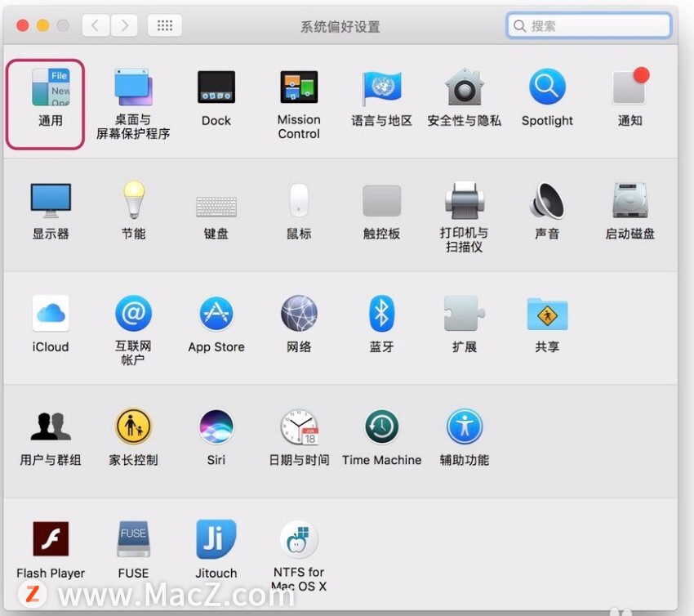Go forward with the right arrow button

tap(124, 25)
